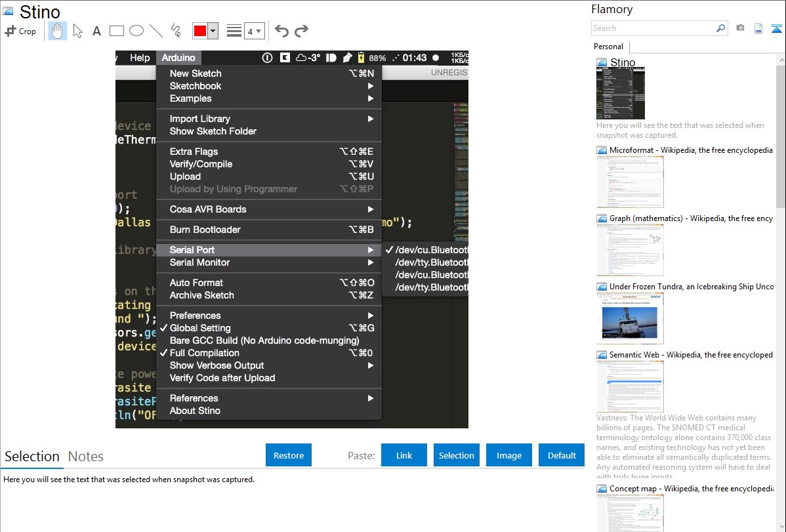Open the line width dropdown

254,31
